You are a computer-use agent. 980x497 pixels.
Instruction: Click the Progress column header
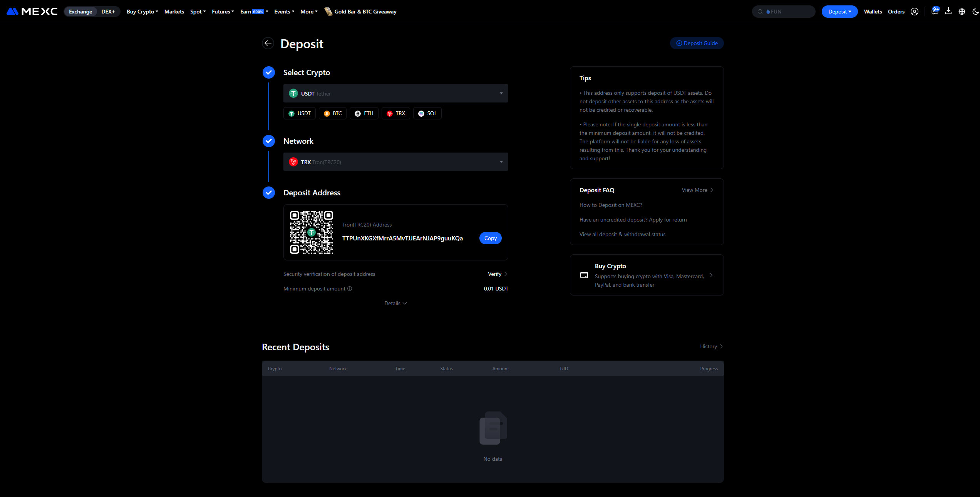coord(709,369)
